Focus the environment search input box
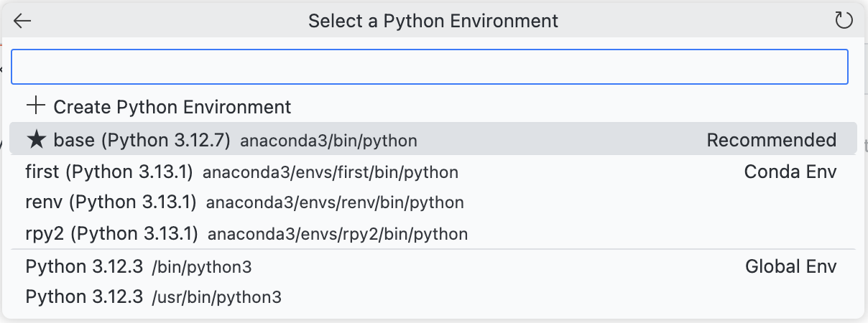Image resolution: width=868 pixels, height=323 pixels. point(430,67)
